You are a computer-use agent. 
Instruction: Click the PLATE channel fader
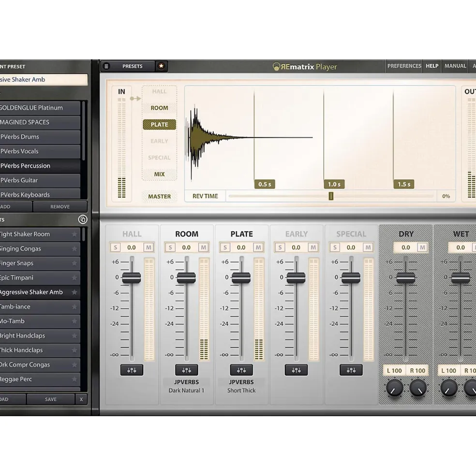tap(241, 278)
